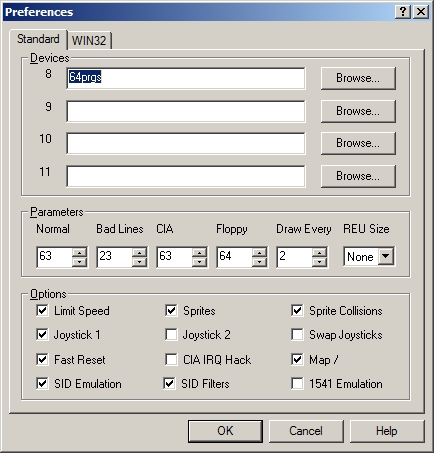The width and height of the screenshot is (434, 453).
Task: Enable the Joystick 2 checkbox
Action: point(171,335)
